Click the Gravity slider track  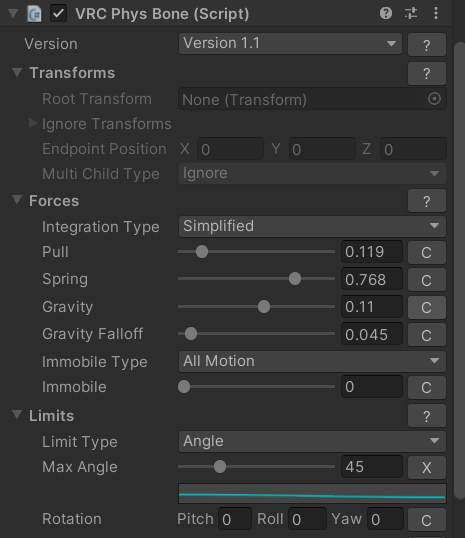[256, 307]
